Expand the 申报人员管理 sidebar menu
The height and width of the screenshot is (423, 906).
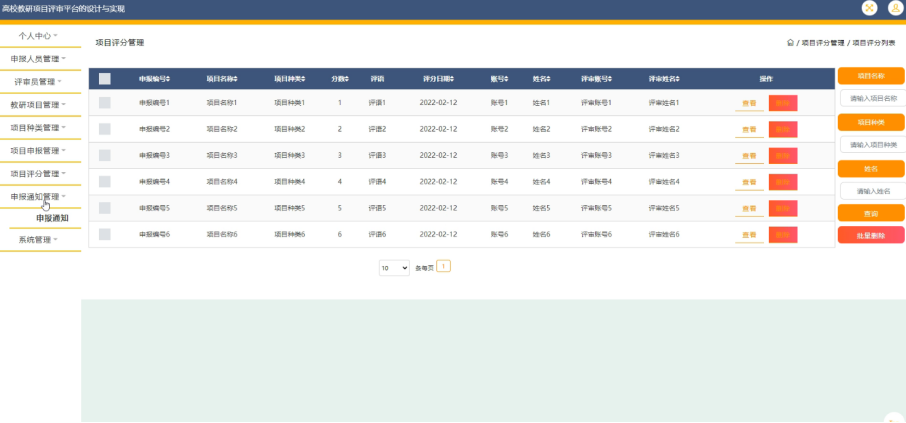tap(38, 59)
